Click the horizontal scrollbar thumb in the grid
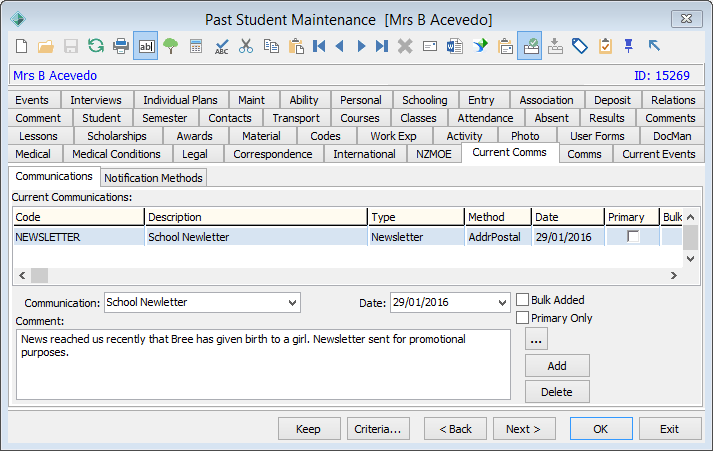Screen dimensions: 713x451 (x=39, y=276)
